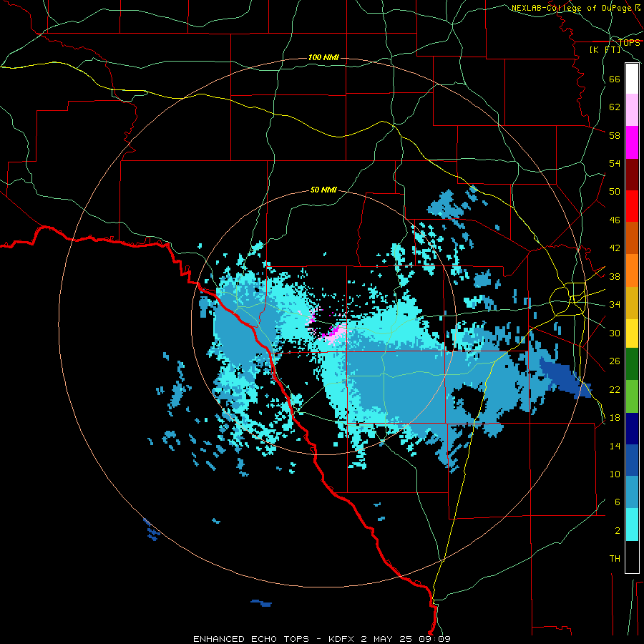Click the '62' scale value
This screenshot has height=644, width=644.
pyautogui.click(x=615, y=107)
